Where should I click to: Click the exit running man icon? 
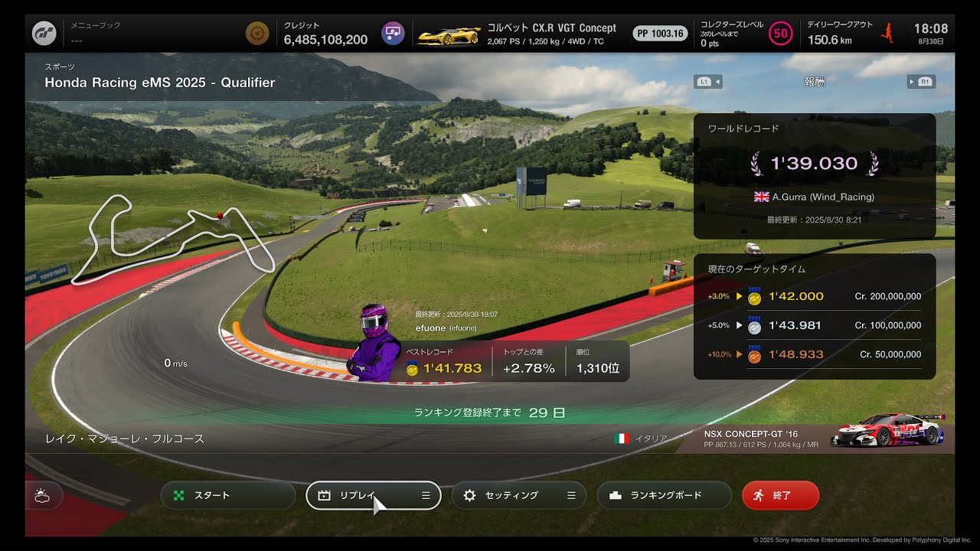pyautogui.click(x=759, y=496)
